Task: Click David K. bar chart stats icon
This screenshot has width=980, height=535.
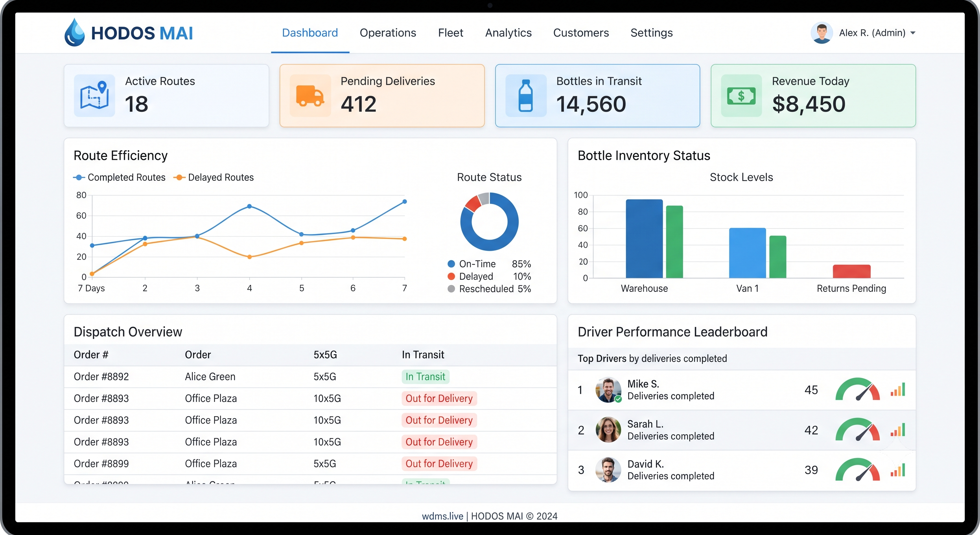Action: click(898, 470)
